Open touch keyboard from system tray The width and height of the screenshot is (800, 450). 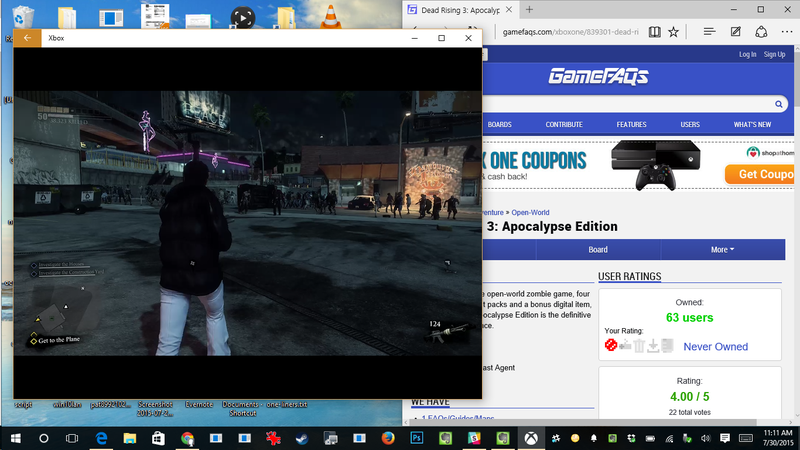[746, 438]
